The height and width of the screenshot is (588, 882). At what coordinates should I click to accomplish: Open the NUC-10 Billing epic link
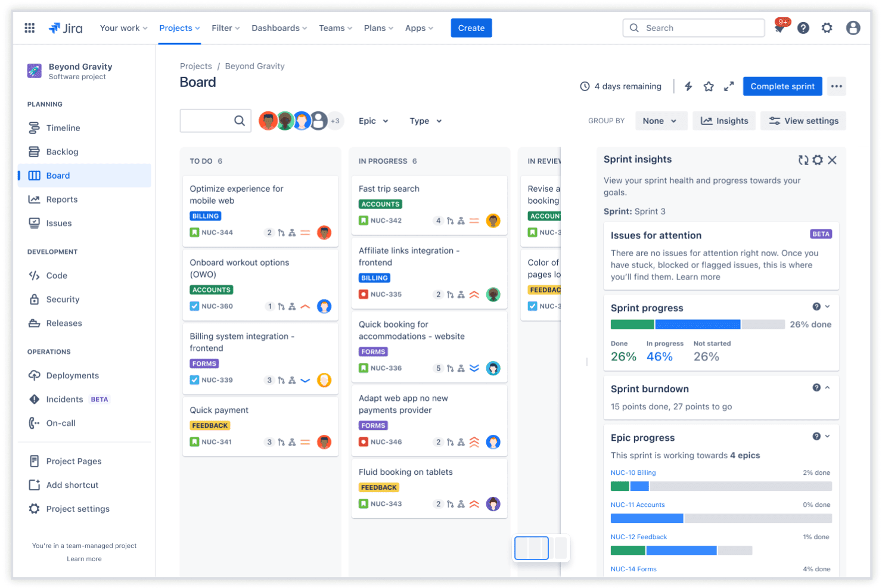coord(633,473)
